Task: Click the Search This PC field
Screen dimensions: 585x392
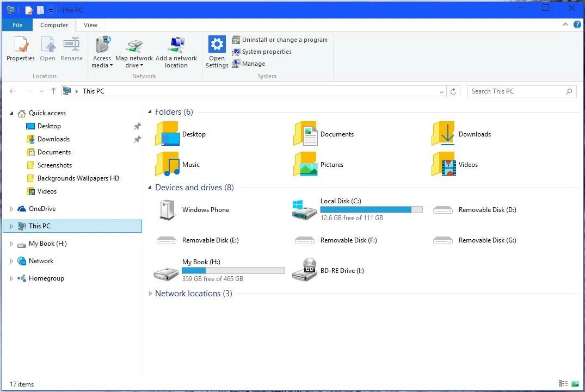Action: pyautogui.click(x=521, y=91)
